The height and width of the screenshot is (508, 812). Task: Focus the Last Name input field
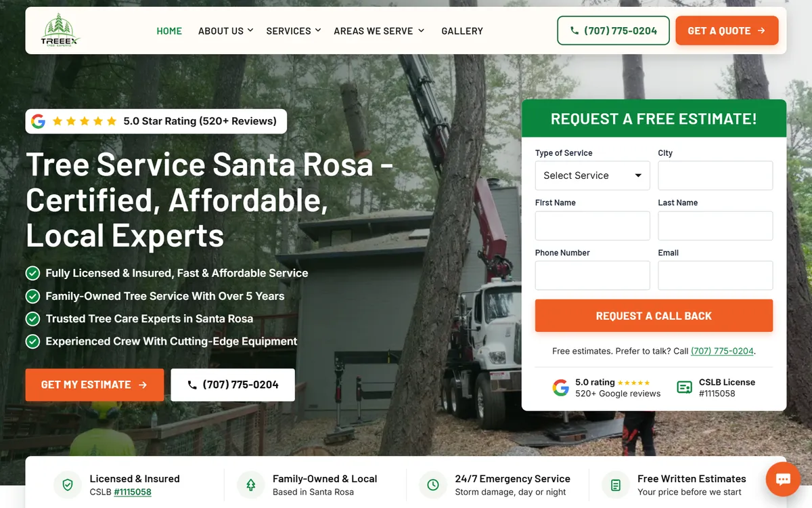(x=715, y=226)
